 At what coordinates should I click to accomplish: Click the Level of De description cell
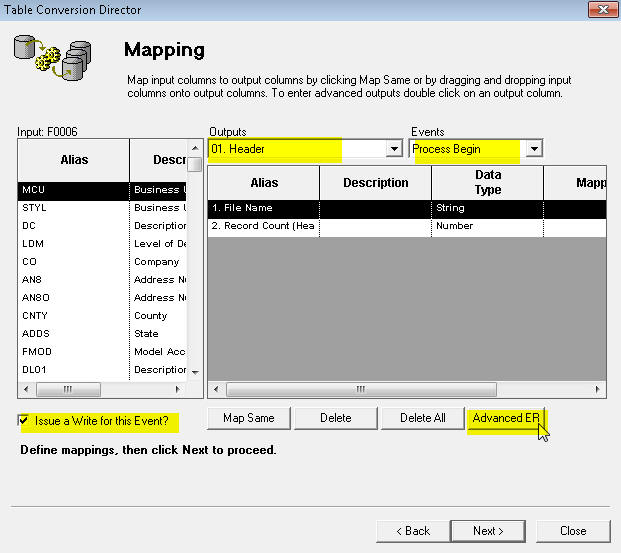point(158,244)
